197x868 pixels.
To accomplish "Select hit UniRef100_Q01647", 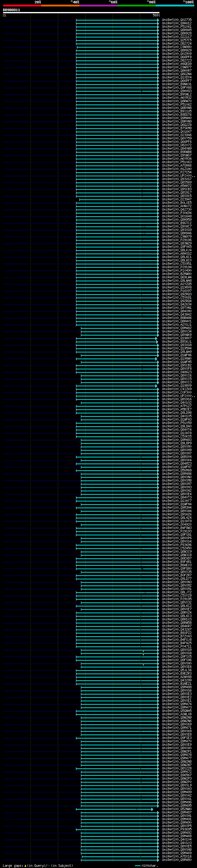I will [177, 132].
